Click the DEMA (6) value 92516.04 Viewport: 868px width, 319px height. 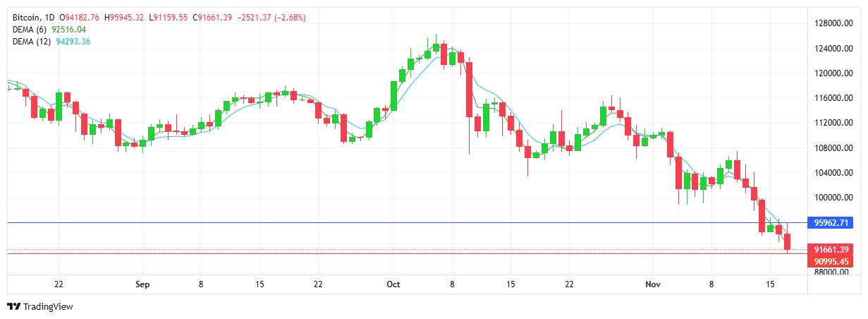pyautogui.click(x=69, y=29)
